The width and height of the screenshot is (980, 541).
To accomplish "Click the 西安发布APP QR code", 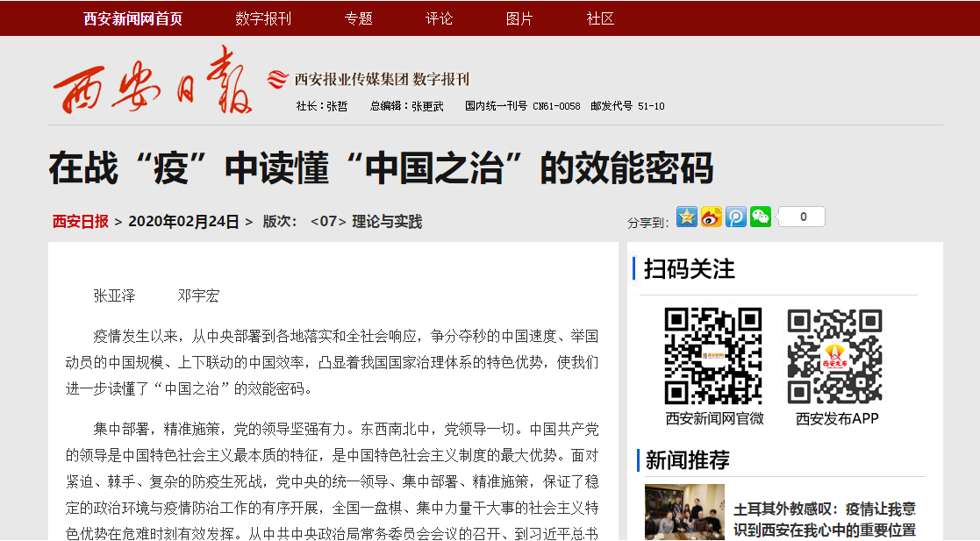I will click(x=836, y=355).
